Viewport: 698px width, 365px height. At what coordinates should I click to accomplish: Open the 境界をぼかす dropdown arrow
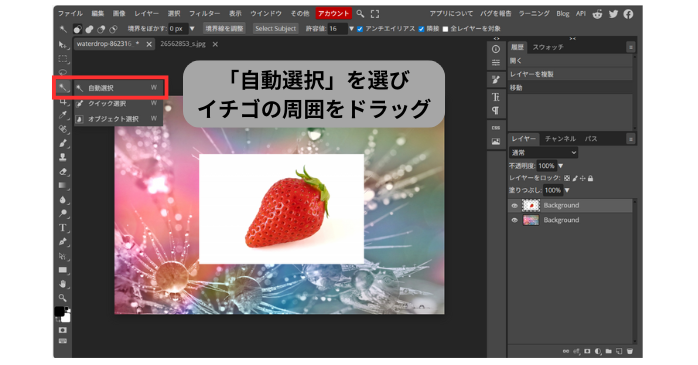(x=192, y=29)
